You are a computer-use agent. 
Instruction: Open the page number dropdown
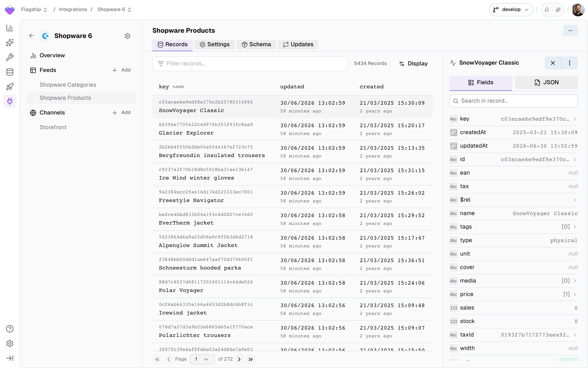202,359
